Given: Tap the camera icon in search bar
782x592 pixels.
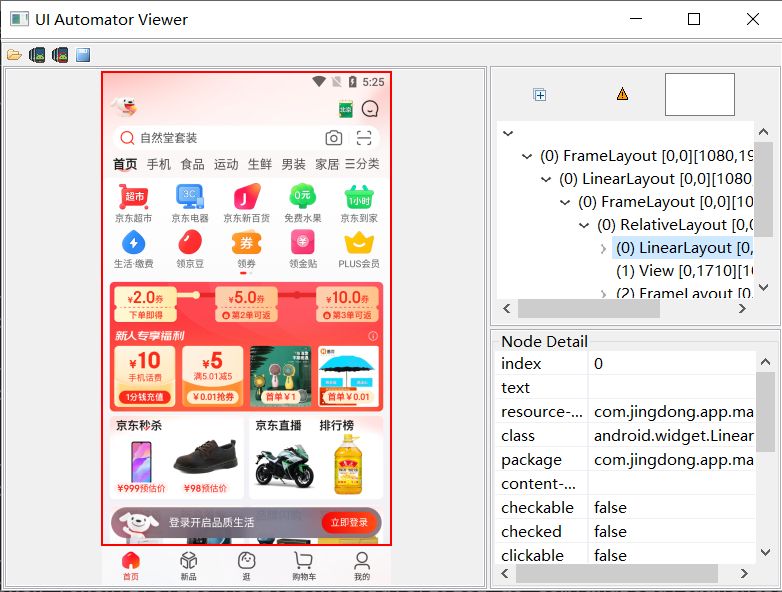Looking at the screenshot, I should coord(334,138).
